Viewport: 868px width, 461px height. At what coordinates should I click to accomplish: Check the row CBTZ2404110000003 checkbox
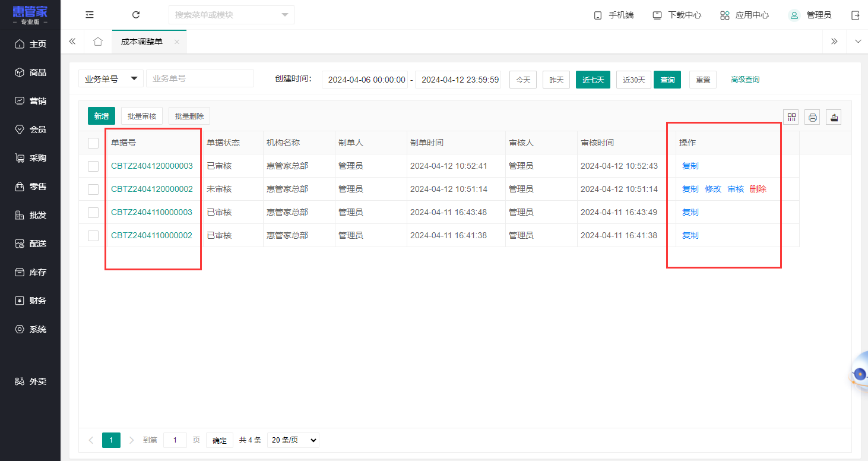tap(93, 213)
